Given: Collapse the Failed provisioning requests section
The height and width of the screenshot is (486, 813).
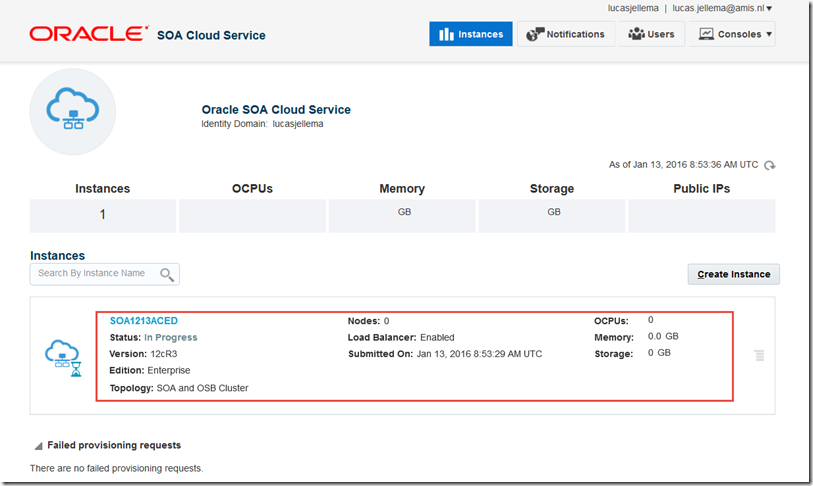Looking at the screenshot, I should (x=39, y=446).
